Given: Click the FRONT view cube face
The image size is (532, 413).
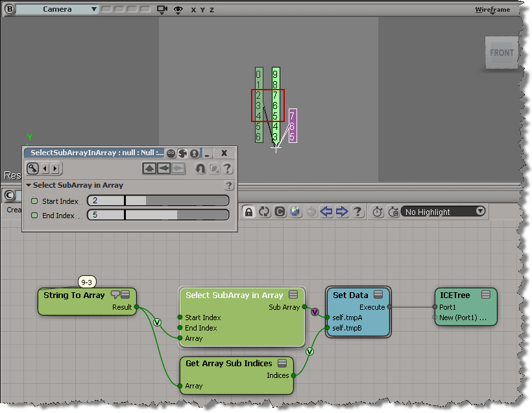Looking at the screenshot, I should click(x=502, y=53).
